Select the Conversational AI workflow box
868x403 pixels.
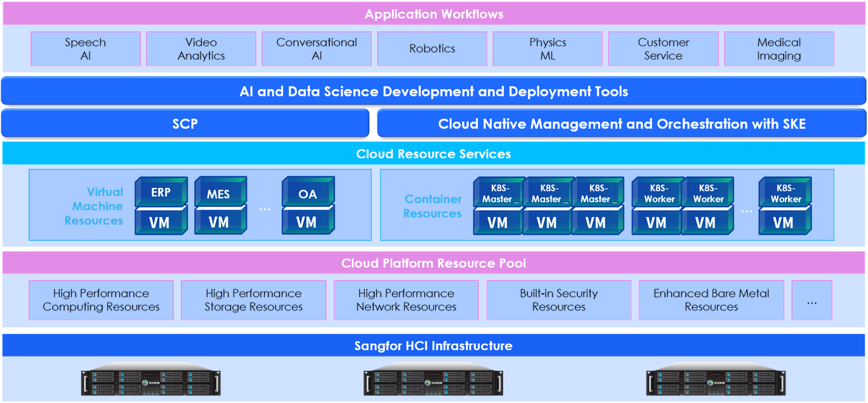[317, 49]
